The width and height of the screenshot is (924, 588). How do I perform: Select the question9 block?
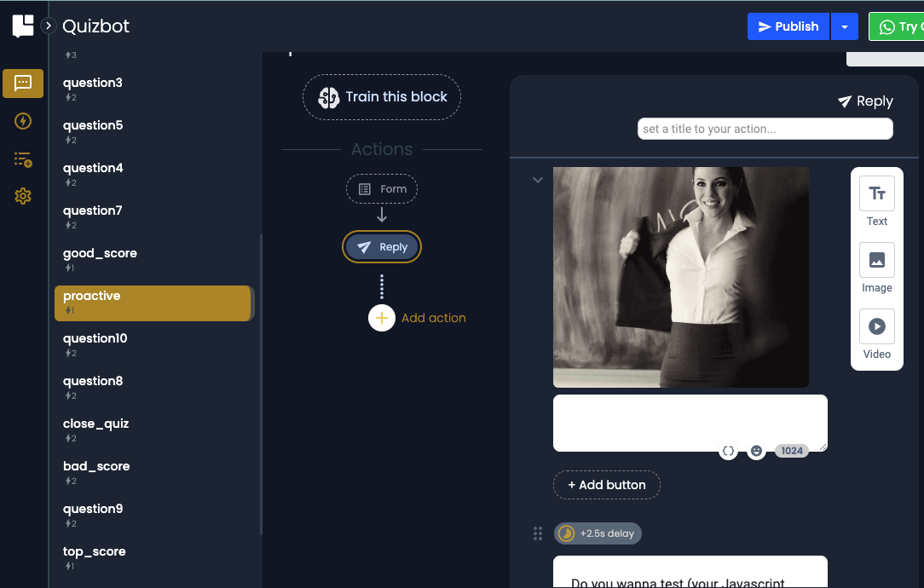(x=153, y=516)
